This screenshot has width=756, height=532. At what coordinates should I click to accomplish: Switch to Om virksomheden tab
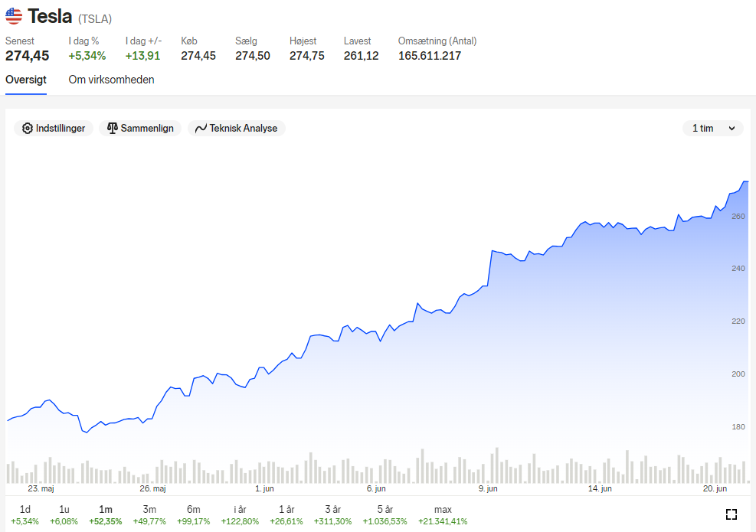tap(111, 80)
